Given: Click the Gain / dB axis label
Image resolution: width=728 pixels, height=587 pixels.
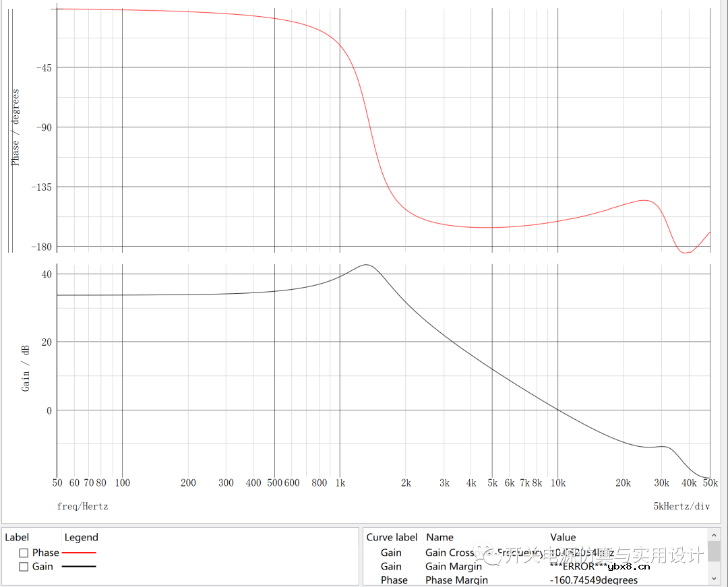Looking at the screenshot, I should (26, 368).
